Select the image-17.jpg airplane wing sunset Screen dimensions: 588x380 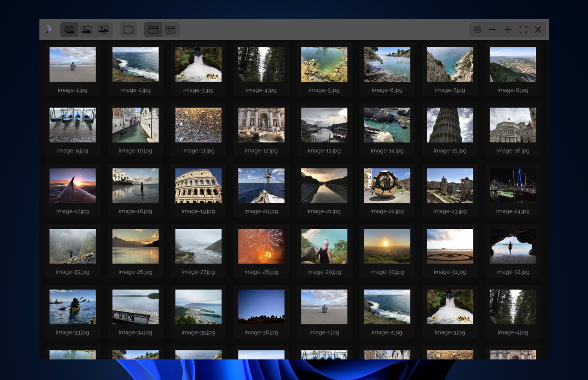(72, 186)
